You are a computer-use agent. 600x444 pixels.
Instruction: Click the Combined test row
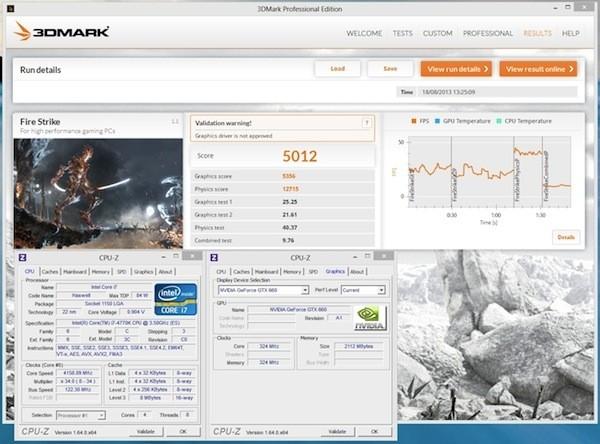(282, 240)
